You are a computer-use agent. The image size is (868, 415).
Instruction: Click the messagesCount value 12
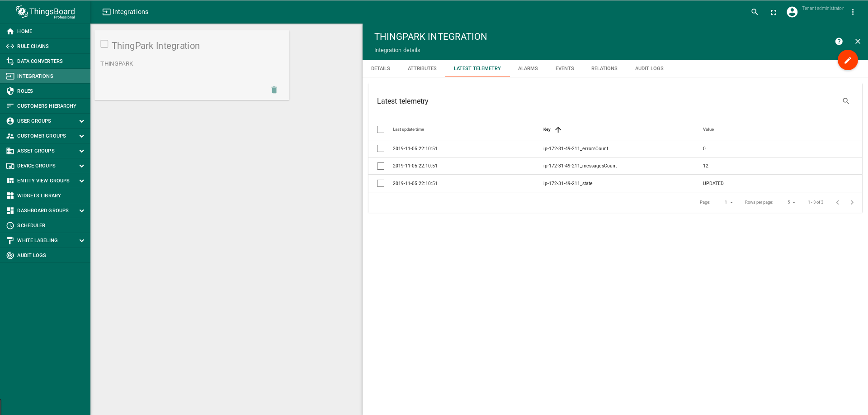point(705,166)
